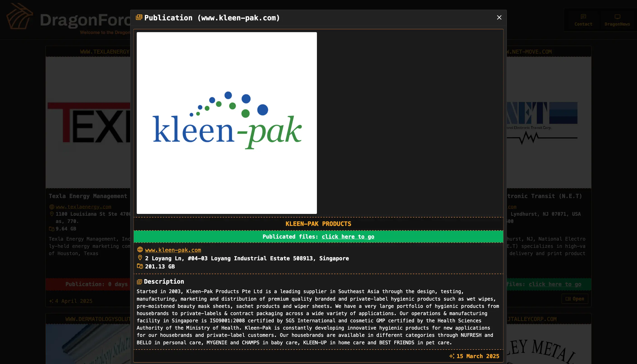Click the folder size icon beside 201.13 GB
Screen dimensions: 637x364
[x=140, y=266]
